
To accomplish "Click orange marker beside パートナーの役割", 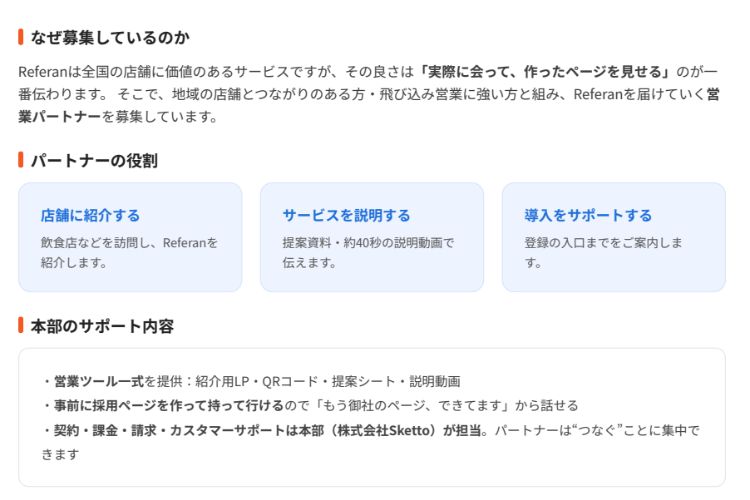I will pyautogui.click(x=21, y=160).
